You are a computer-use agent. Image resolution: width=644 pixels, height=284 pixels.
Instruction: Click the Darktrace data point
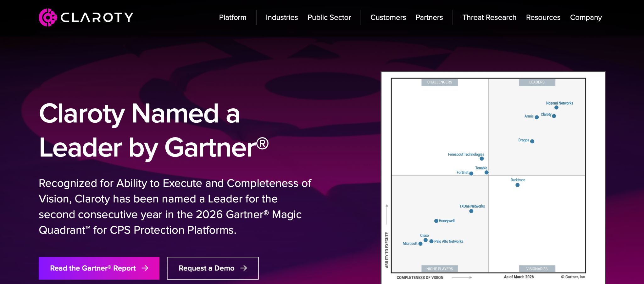point(518,185)
